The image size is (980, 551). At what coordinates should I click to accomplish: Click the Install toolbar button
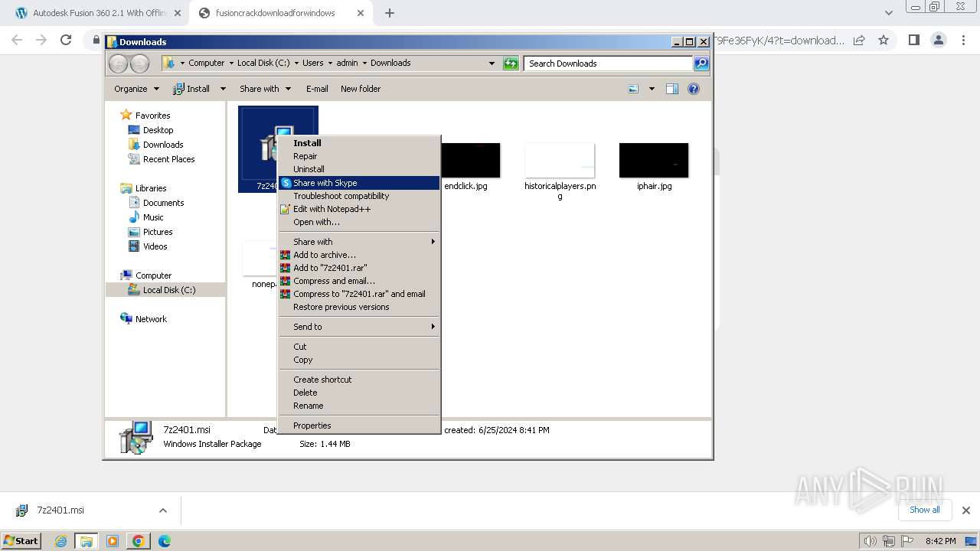tap(191, 89)
